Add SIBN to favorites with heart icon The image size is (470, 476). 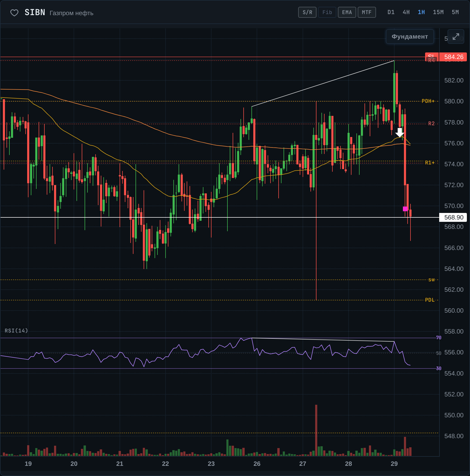point(14,13)
